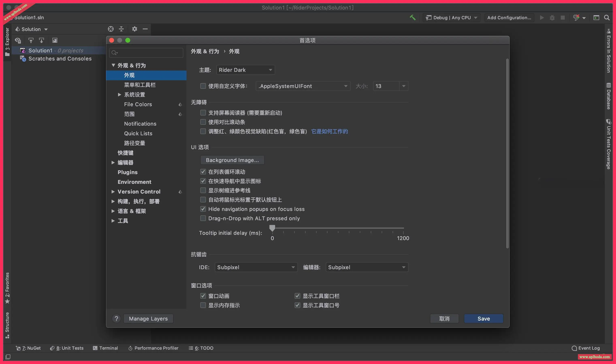The width and height of the screenshot is (616, 364).
Task: Expand the Version Control settings node
Action: (113, 192)
